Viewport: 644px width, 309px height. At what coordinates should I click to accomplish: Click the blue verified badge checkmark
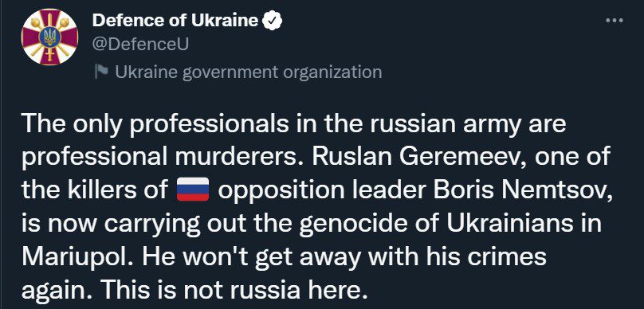click(273, 21)
